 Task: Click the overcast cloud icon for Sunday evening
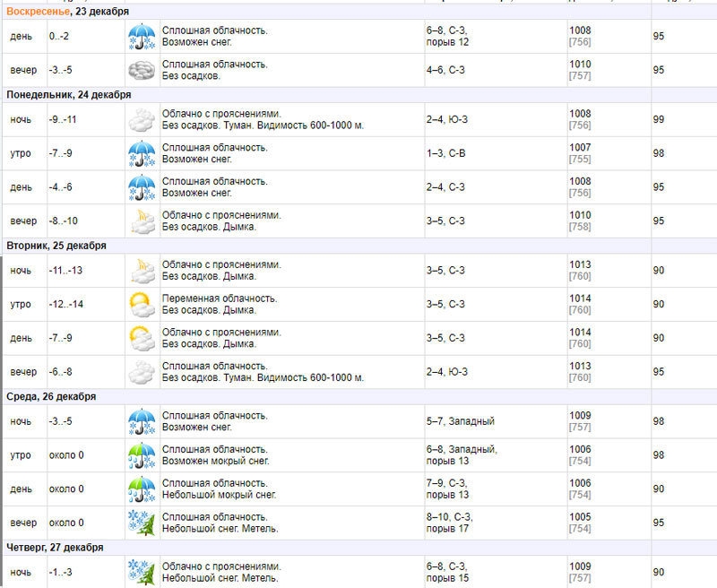point(142,70)
